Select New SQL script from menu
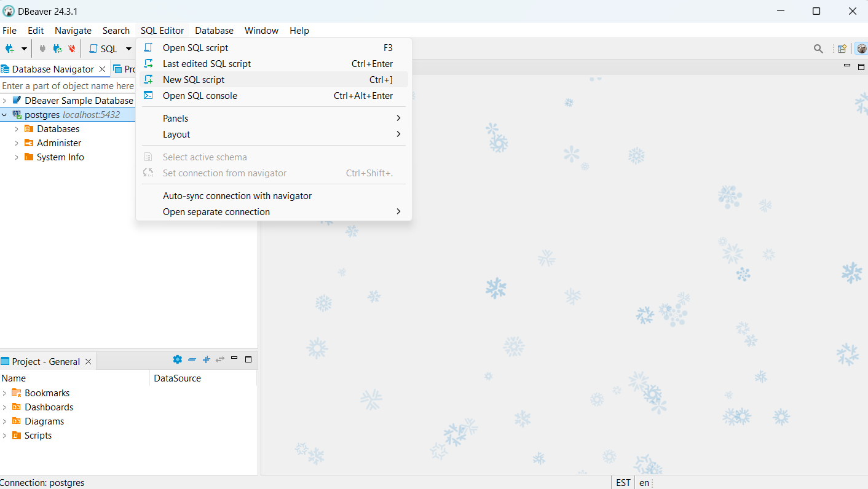 coord(192,79)
